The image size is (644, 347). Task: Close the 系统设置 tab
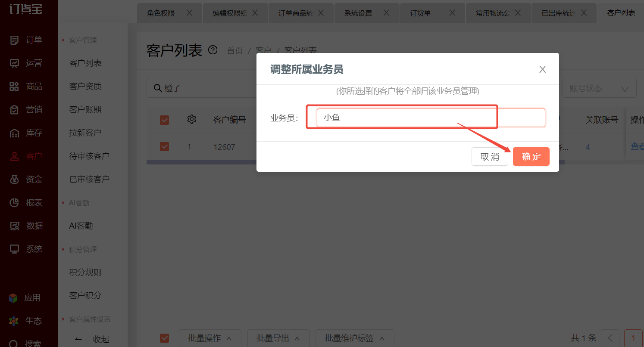click(386, 13)
